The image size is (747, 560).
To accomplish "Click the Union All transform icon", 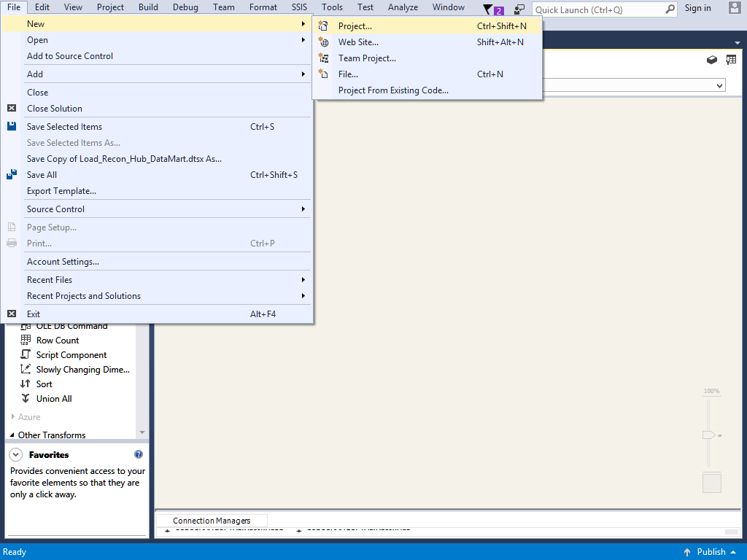I will [x=26, y=399].
